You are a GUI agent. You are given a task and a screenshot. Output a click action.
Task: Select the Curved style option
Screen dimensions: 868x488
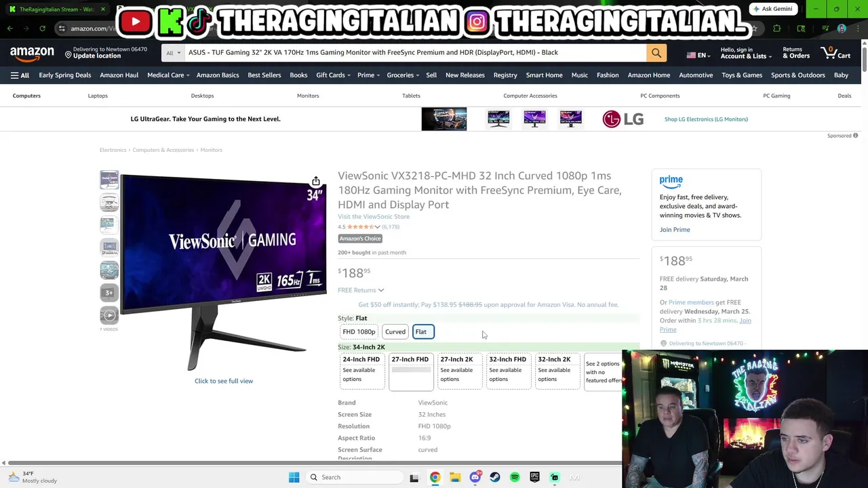[395, 332]
